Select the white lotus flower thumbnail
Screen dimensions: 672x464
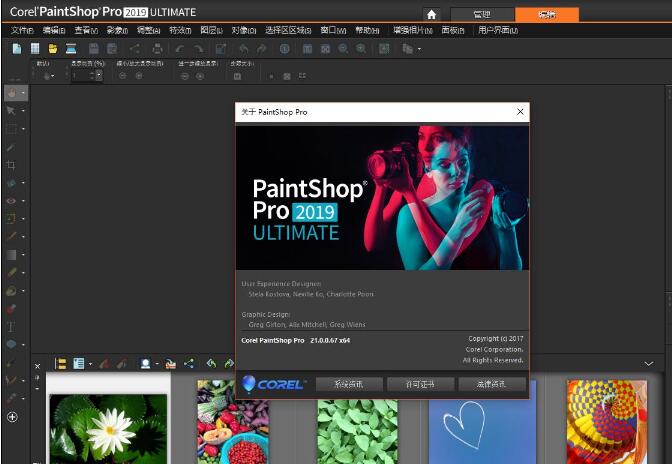[x=108, y=428]
